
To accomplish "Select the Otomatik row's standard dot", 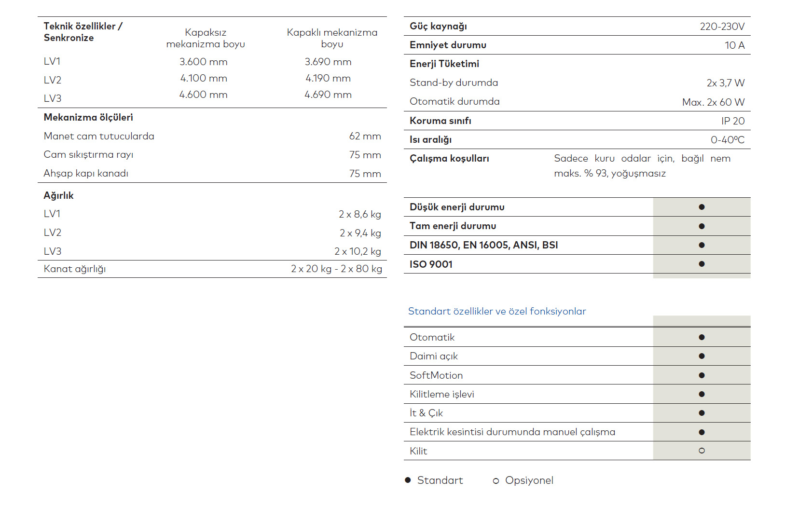I will 702,337.
